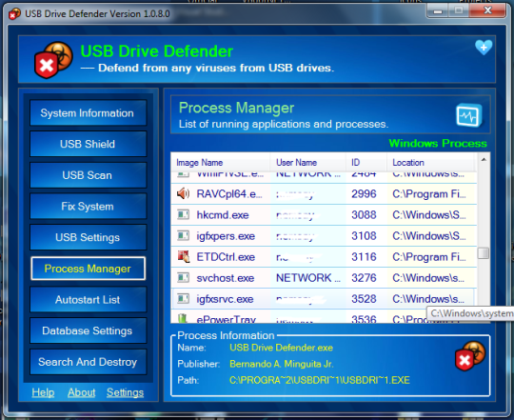Click the hkcmd.exe process icon
This screenshot has width=514, height=420.
[x=184, y=214]
